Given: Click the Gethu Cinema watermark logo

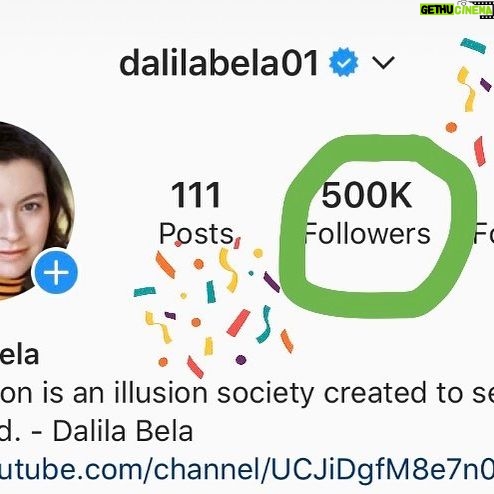Looking at the screenshot, I should coord(457,9).
